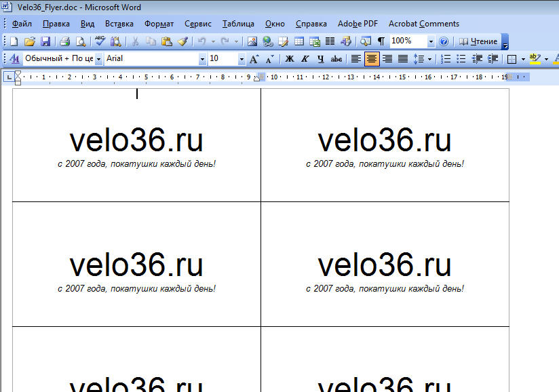Open the 100% zoom dropdown
Image resolution: width=559 pixels, height=392 pixels.
pos(431,41)
